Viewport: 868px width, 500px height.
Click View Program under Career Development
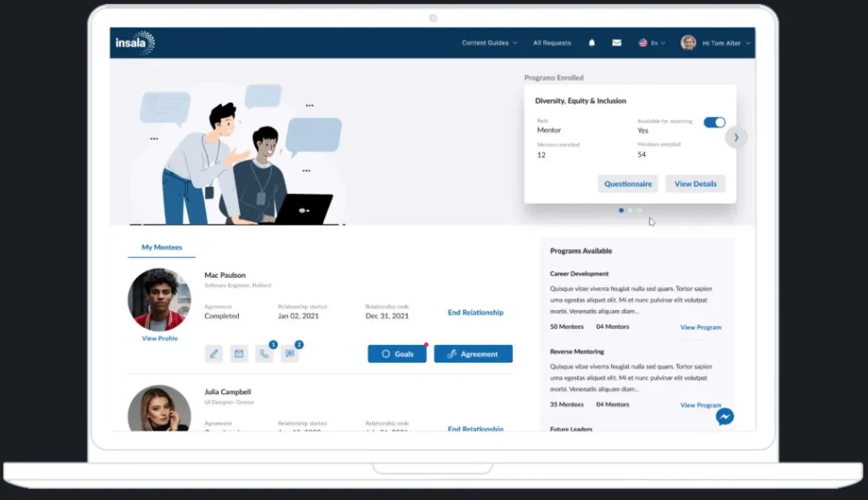click(x=700, y=327)
